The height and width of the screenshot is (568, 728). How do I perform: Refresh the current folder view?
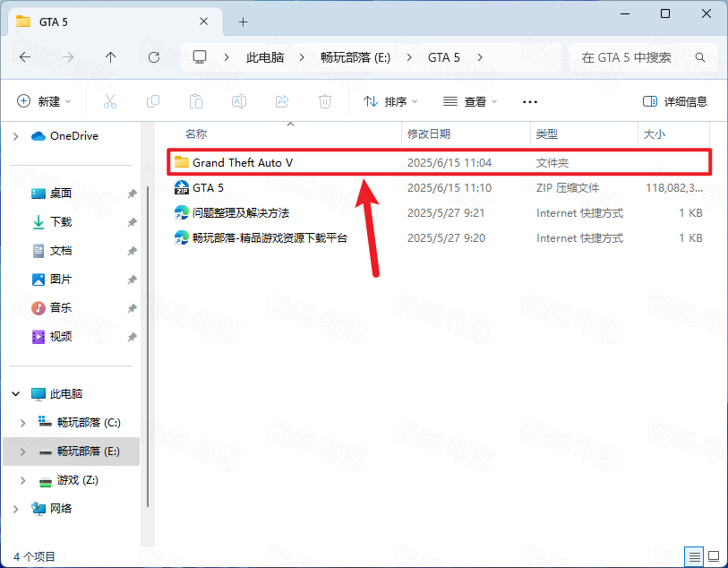tap(154, 57)
